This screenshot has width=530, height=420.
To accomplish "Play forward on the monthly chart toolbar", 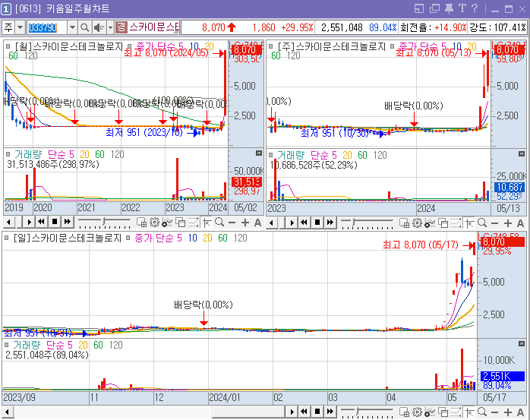I will [30, 223].
